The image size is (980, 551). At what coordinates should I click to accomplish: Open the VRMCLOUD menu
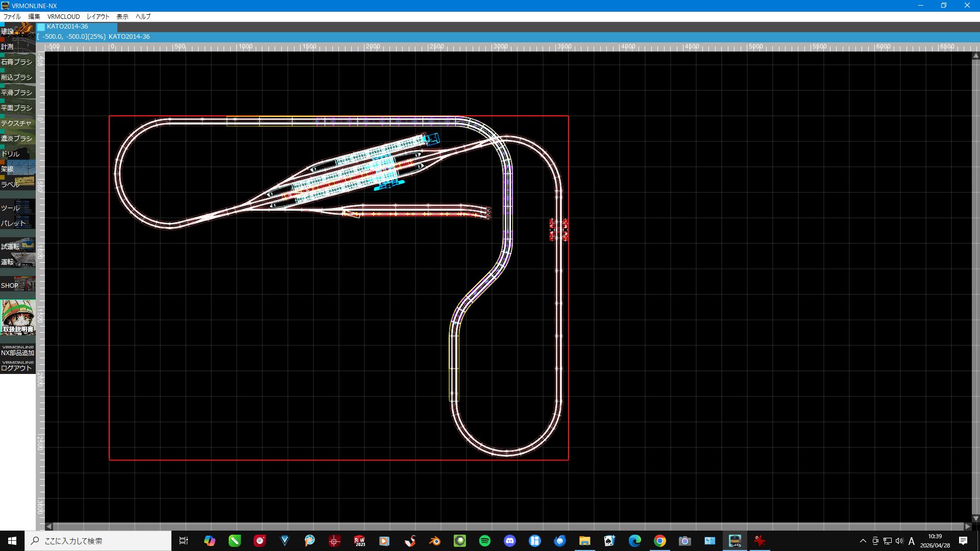(64, 16)
